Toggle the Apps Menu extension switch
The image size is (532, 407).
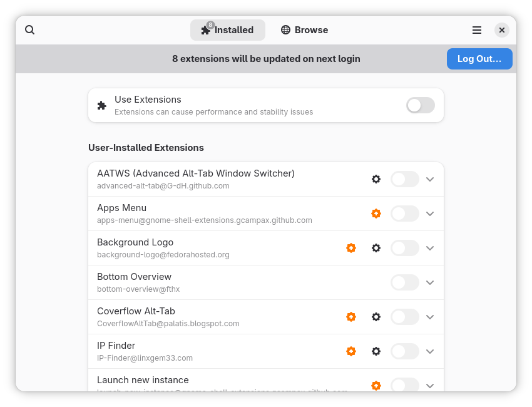(404, 214)
